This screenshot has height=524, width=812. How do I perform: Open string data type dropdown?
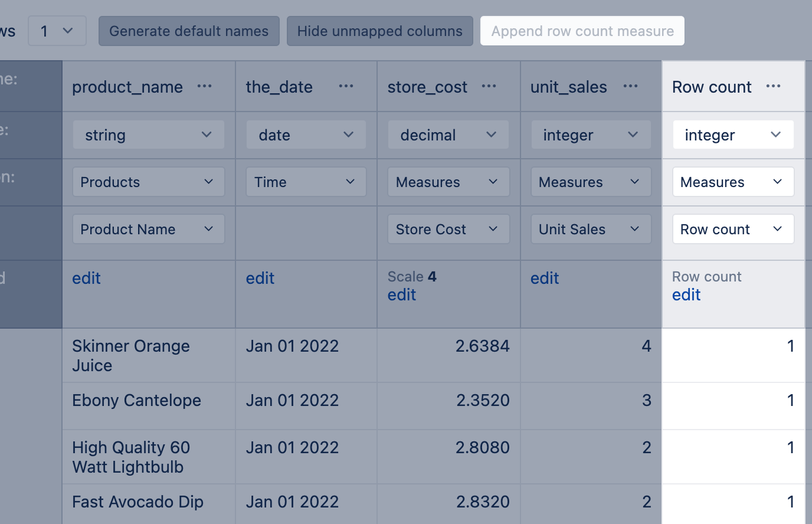[x=148, y=135]
